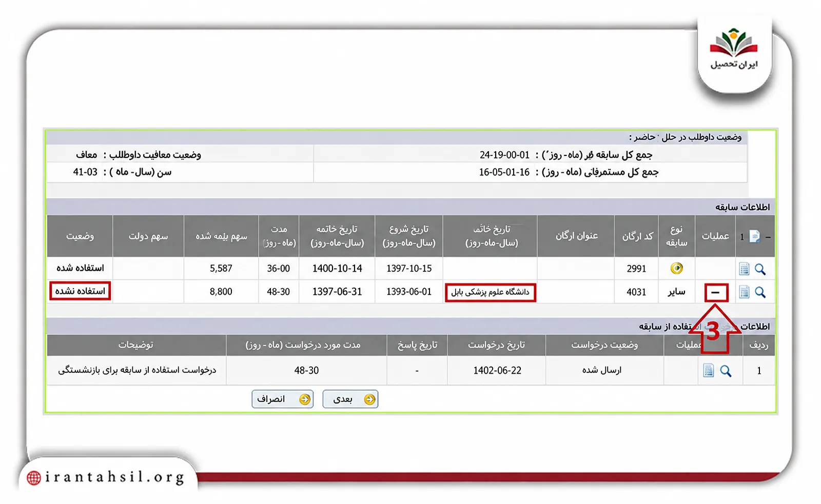Click the requested duration 48-30 in requests table
Viewport: 821px width, 504px height.
[x=306, y=370]
